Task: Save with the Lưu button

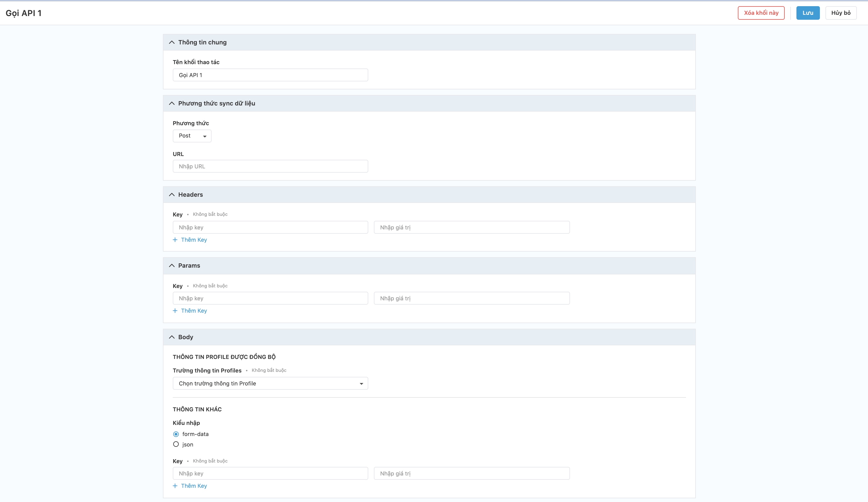Action: click(808, 13)
